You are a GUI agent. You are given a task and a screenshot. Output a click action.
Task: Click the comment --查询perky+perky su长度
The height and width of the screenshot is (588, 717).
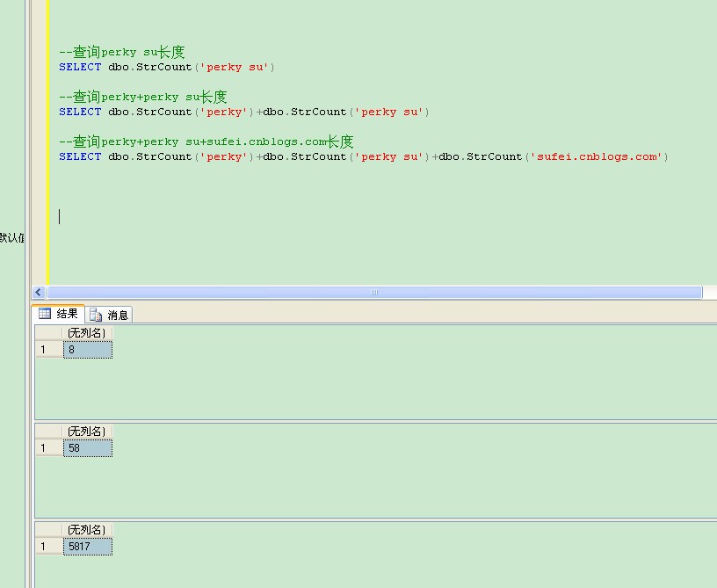(142, 97)
